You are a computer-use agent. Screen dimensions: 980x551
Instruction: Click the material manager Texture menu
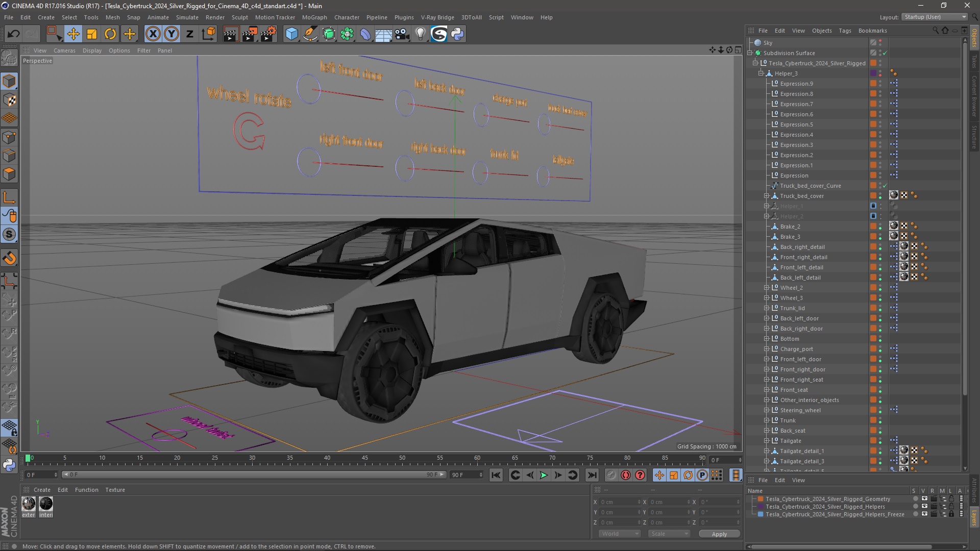pyautogui.click(x=115, y=490)
